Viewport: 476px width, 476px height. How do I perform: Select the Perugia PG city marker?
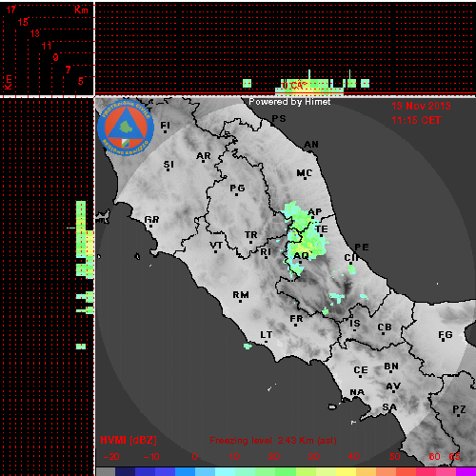click(237, 194)
